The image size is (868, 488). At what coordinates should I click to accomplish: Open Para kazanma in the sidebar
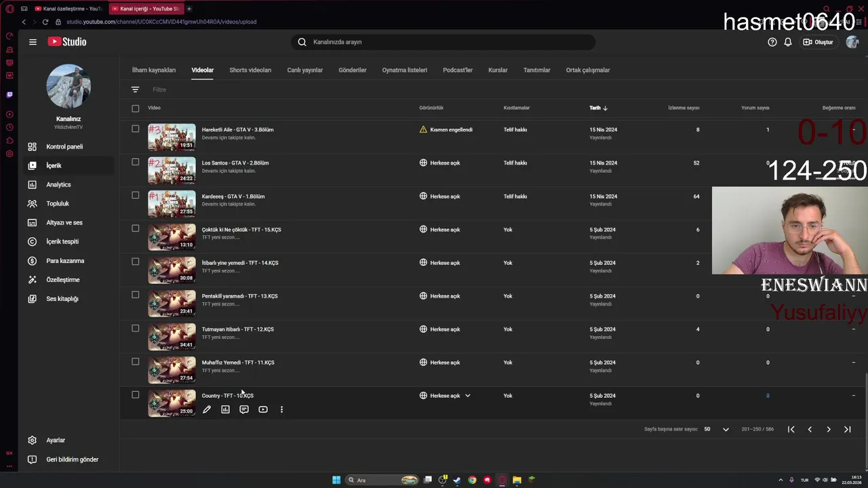coord(66,260)
